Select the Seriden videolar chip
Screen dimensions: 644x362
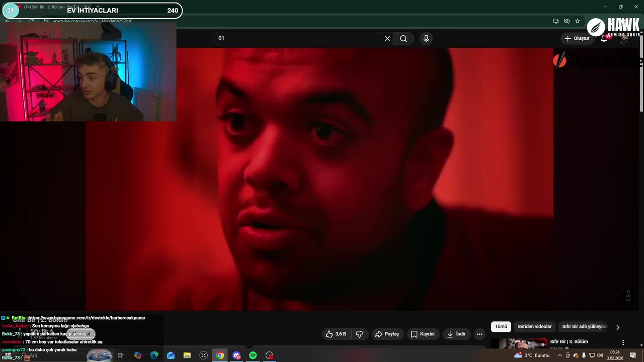point(534,327)
